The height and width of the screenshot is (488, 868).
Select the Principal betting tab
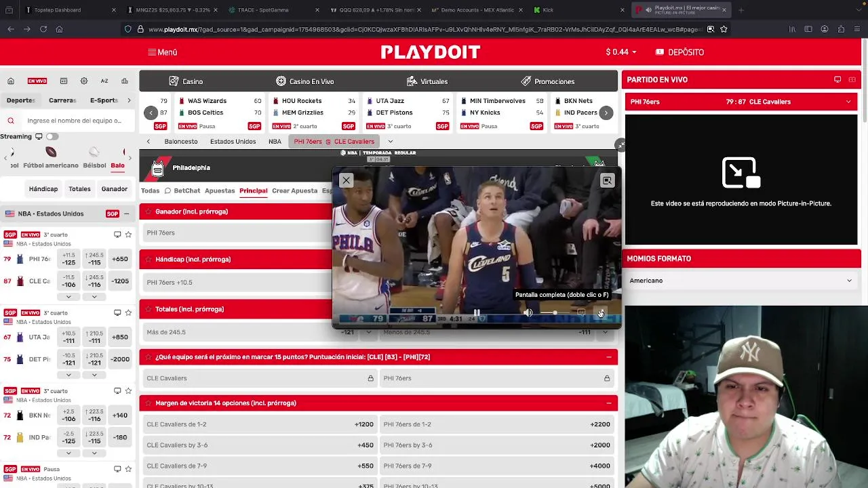point(253,190)
